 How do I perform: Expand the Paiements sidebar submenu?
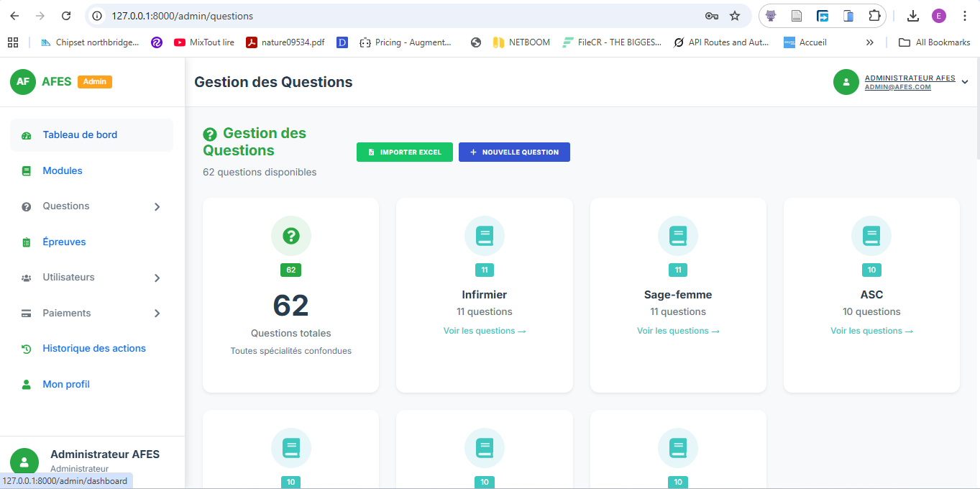[x=157, y=314]
